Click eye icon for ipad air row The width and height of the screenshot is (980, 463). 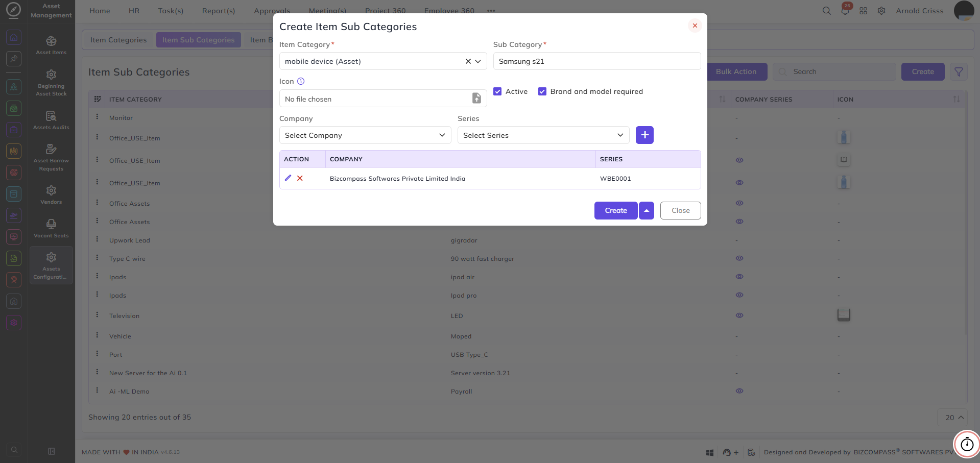click(x=739, y=277)
